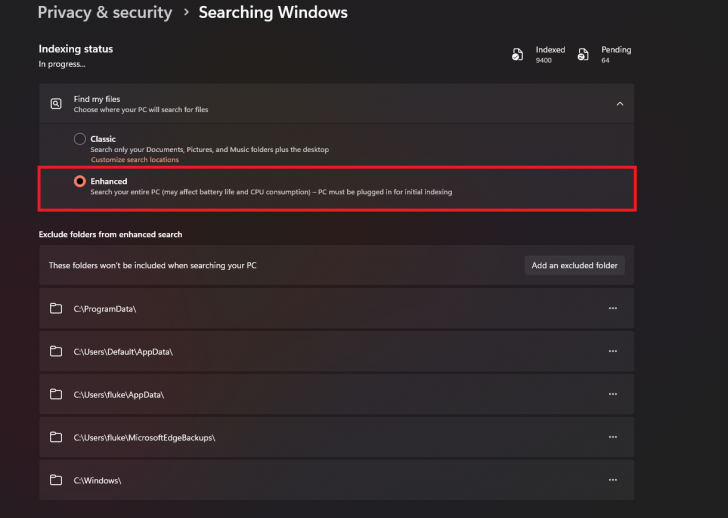Click the folder icon for C:\ProgramData\
The width and height of the screenshot is (728, 518).
(57, 308)
